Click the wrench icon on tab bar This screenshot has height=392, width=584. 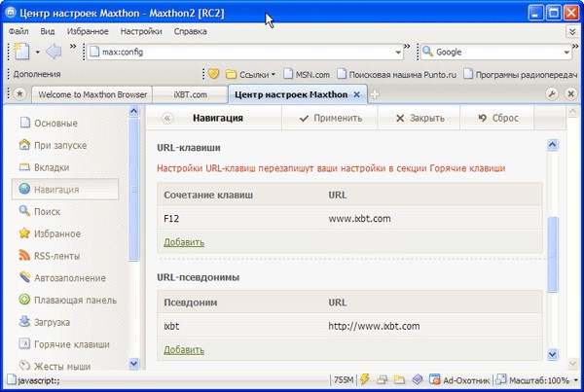[552, 94]
